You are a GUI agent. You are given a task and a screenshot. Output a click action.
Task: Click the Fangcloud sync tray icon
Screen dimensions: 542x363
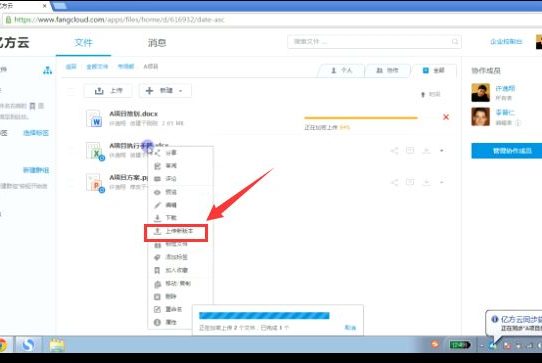[493, 345]
